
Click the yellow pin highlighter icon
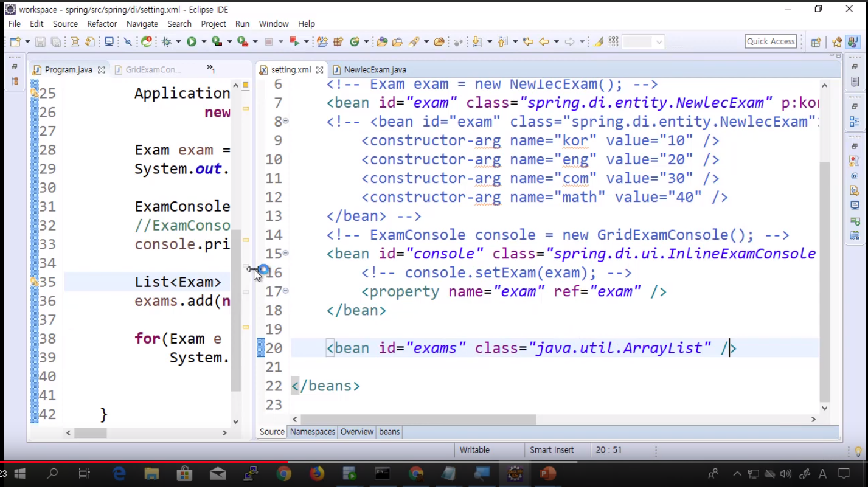click(599, 42)
